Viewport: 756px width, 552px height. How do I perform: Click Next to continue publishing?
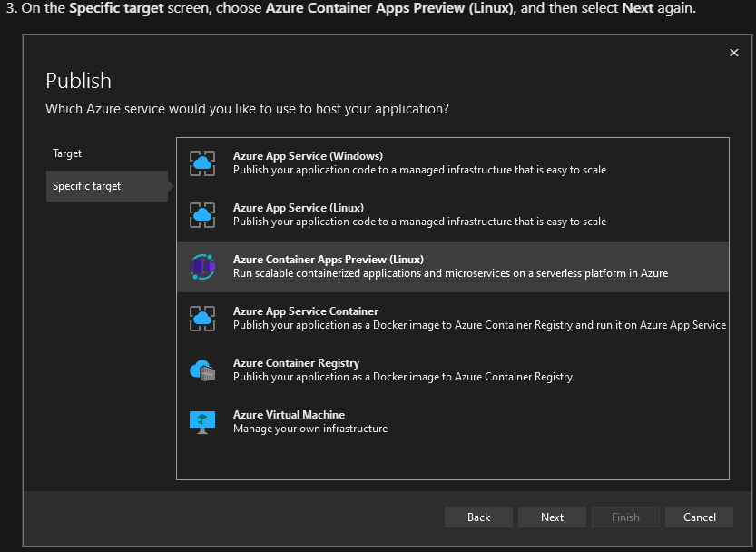[x=552, y=517]
